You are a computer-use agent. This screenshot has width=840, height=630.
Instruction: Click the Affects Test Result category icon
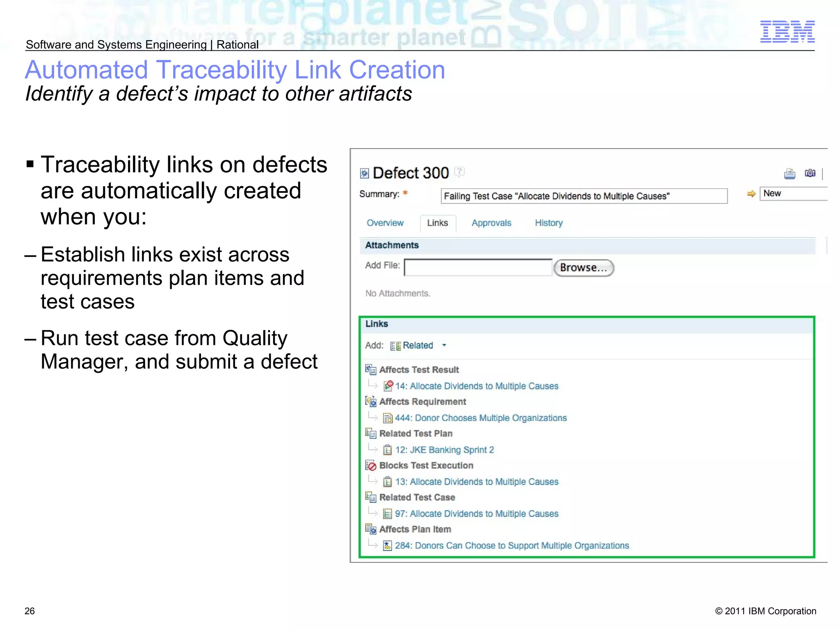pyautogui.click(x=371, y=370)
